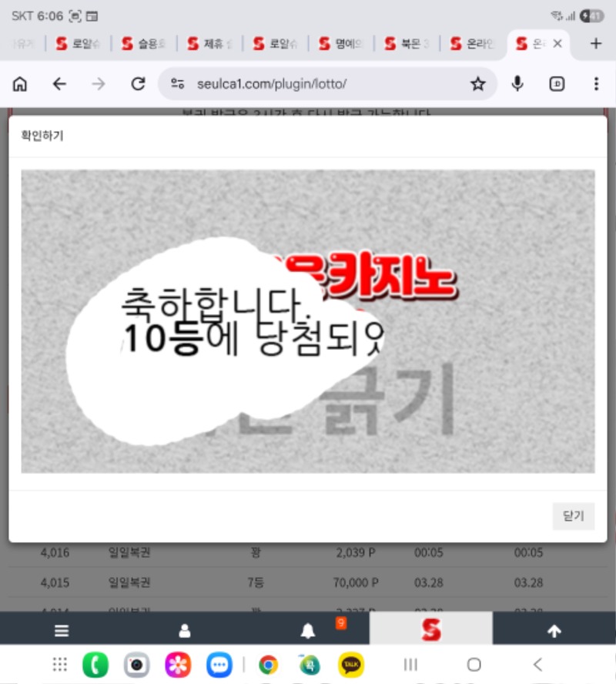Viewport: 616px width, 684px height.
Task: Reload the current lotto page
Action: click(138, 84)
